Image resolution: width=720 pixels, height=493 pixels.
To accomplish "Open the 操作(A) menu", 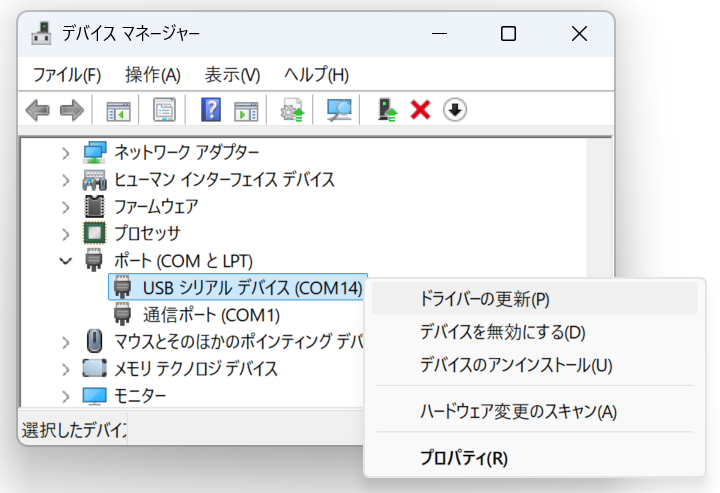I will tap(153, 74).
